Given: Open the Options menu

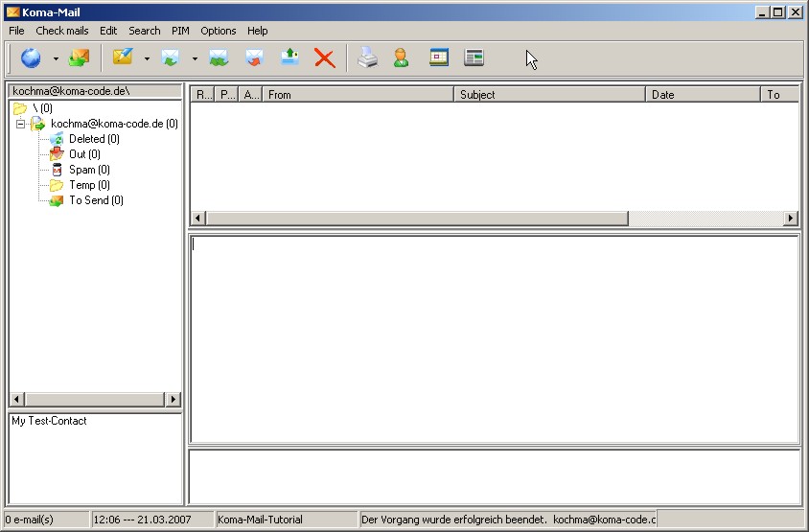Looking at the screenshot, I should point(219,31).
